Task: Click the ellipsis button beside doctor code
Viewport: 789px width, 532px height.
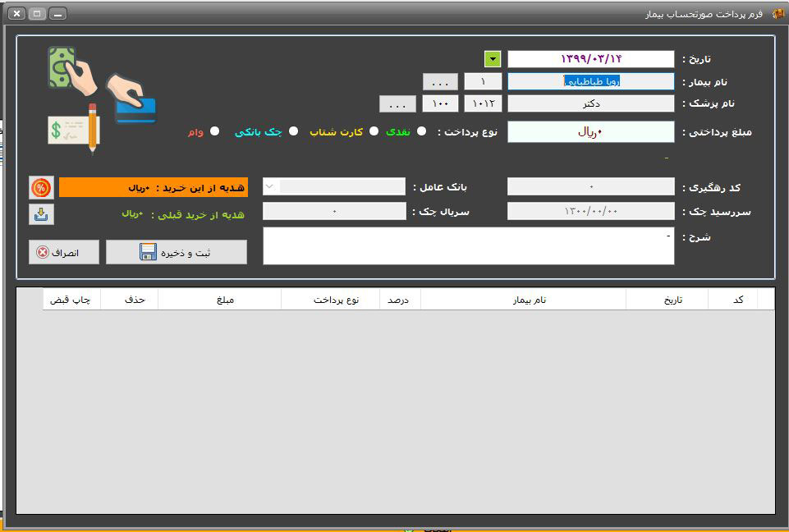Action: click(397, 103)
